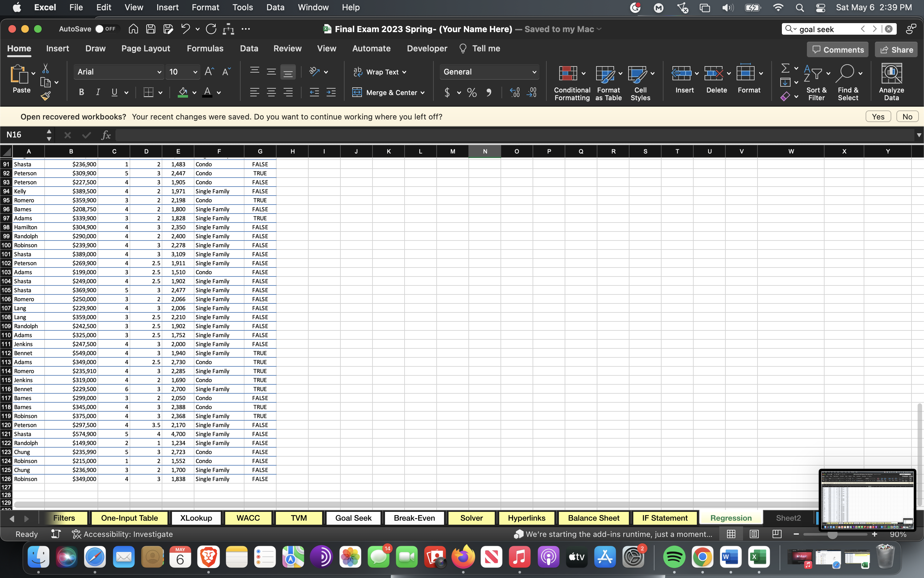Click the fx Insert Function icon
The height and width of the screenshot is (578, 924).
pyautogui.click(x=106, y=135)
